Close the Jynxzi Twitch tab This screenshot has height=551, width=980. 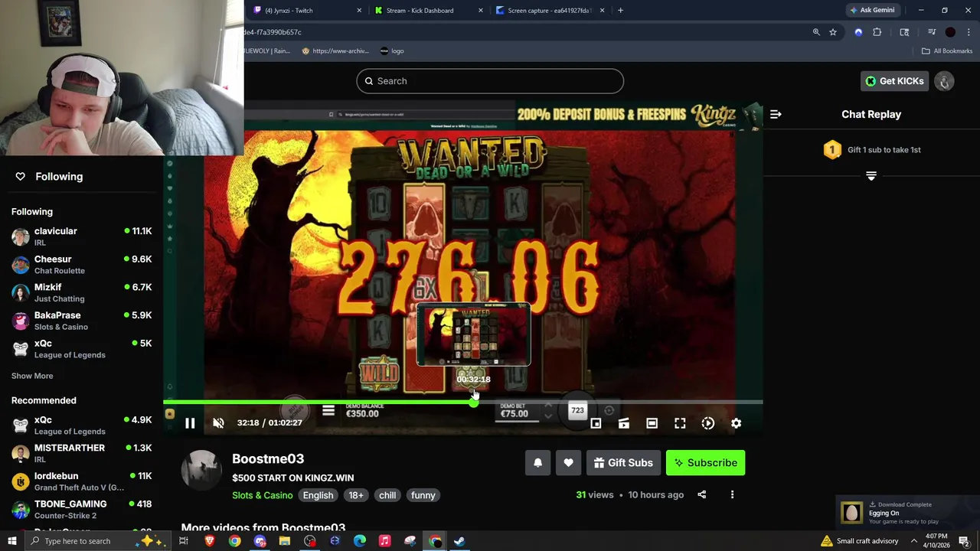(x=360, y=11)
